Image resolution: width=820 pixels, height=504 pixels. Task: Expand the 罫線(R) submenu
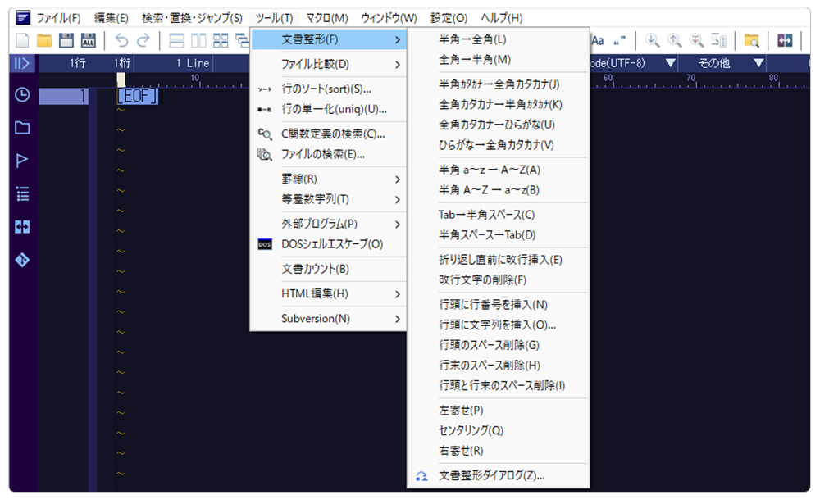[328, 179]
